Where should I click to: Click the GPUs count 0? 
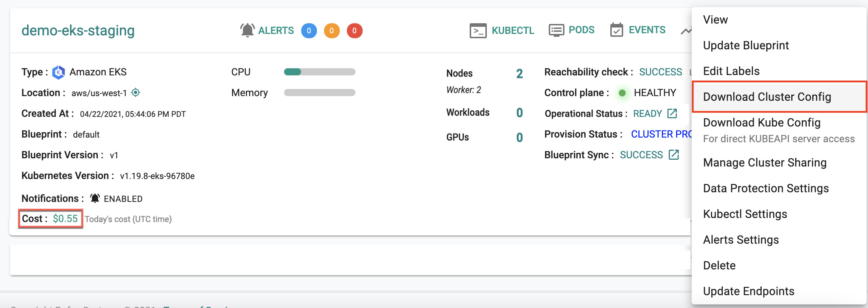pos(520,138)
